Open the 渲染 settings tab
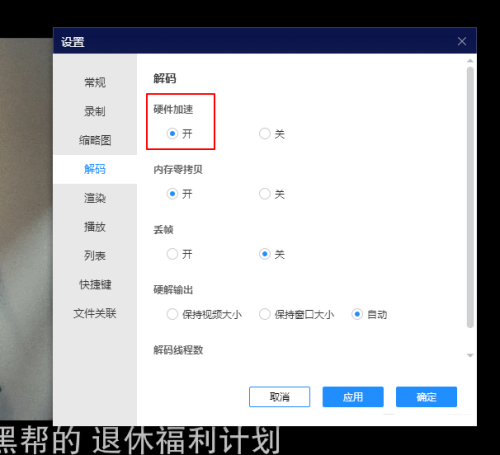 (x=95, y=198)
